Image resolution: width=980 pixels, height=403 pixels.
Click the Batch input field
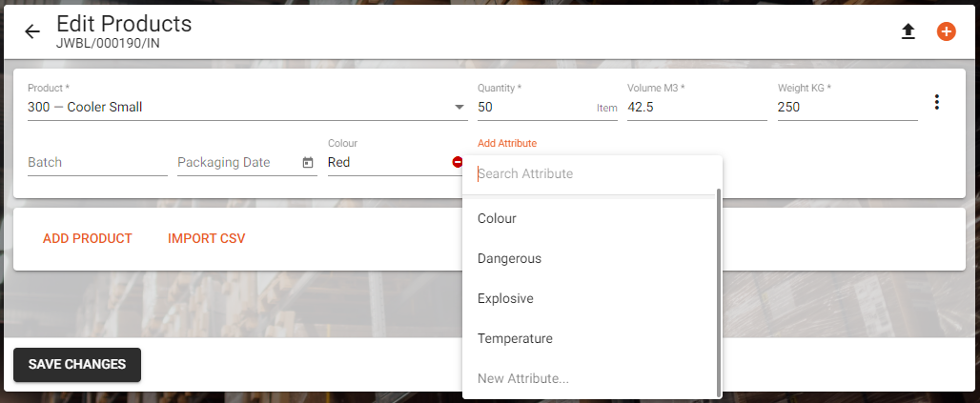(x=97, y=163)
